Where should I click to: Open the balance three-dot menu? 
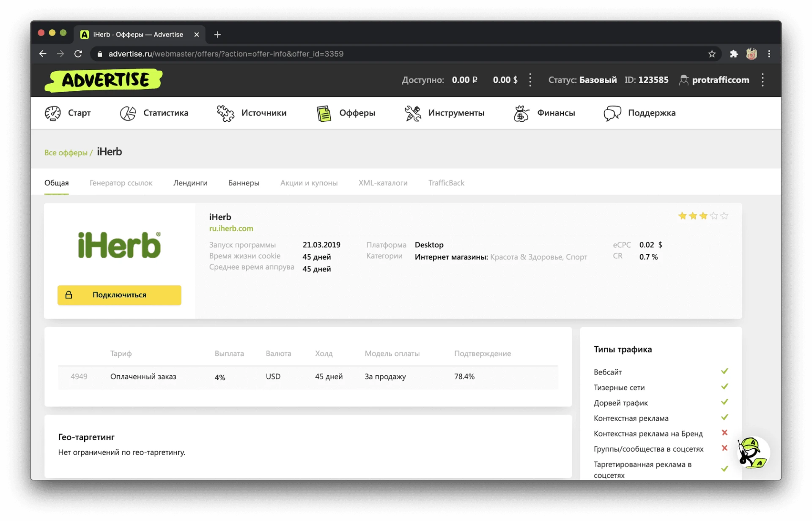point(530,80)
